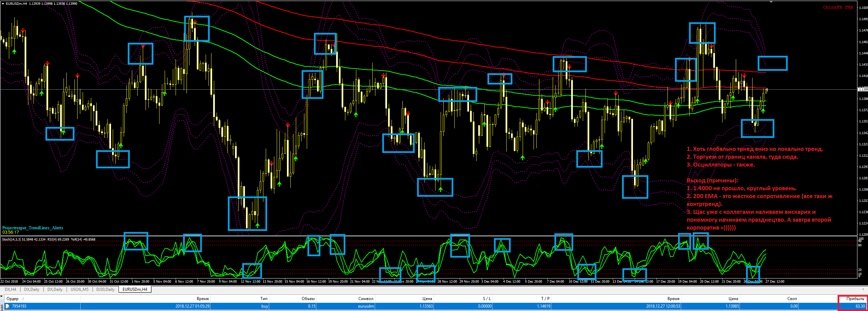Click the stop loss value 0.00000
Viewport: 868px width, 311px height.
(485, 306)
